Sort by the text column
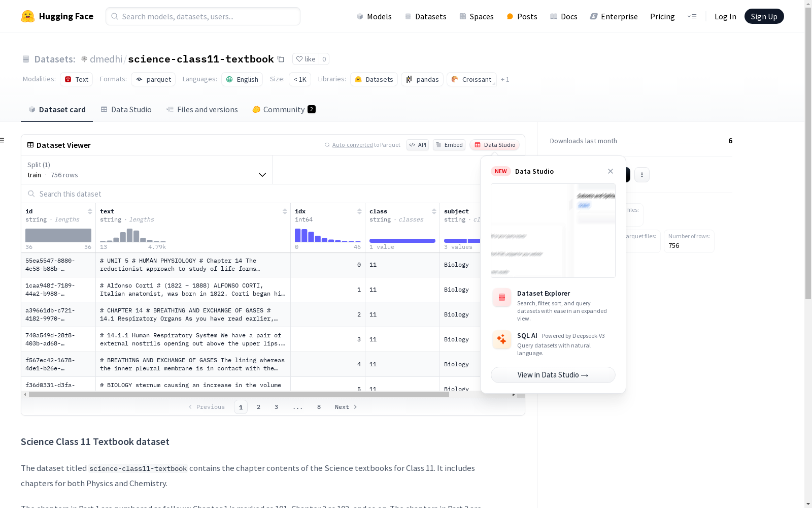Viewport: 812px width, 508px height. point(285,211)
